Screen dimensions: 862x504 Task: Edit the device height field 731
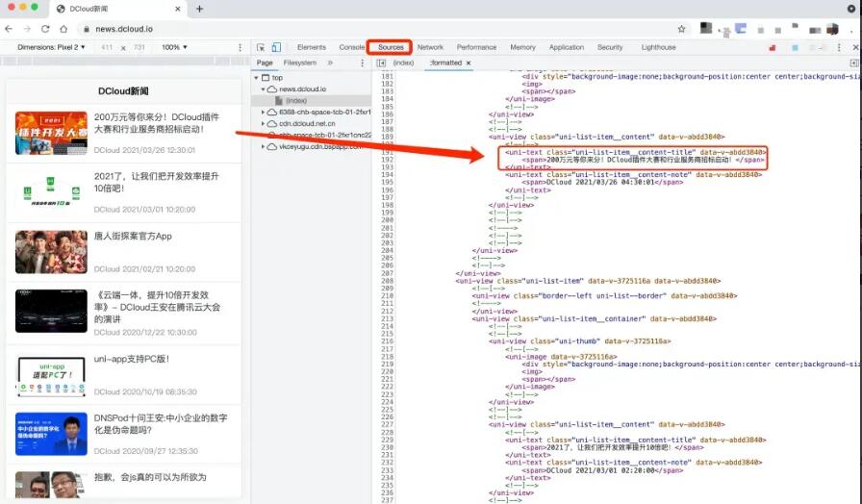pos(139,47)
